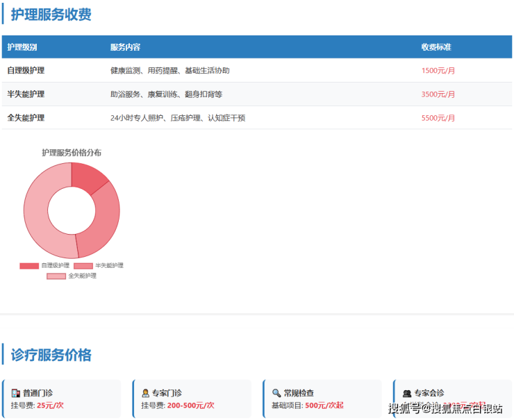Click the 5500元/月 price

point(438,118)
